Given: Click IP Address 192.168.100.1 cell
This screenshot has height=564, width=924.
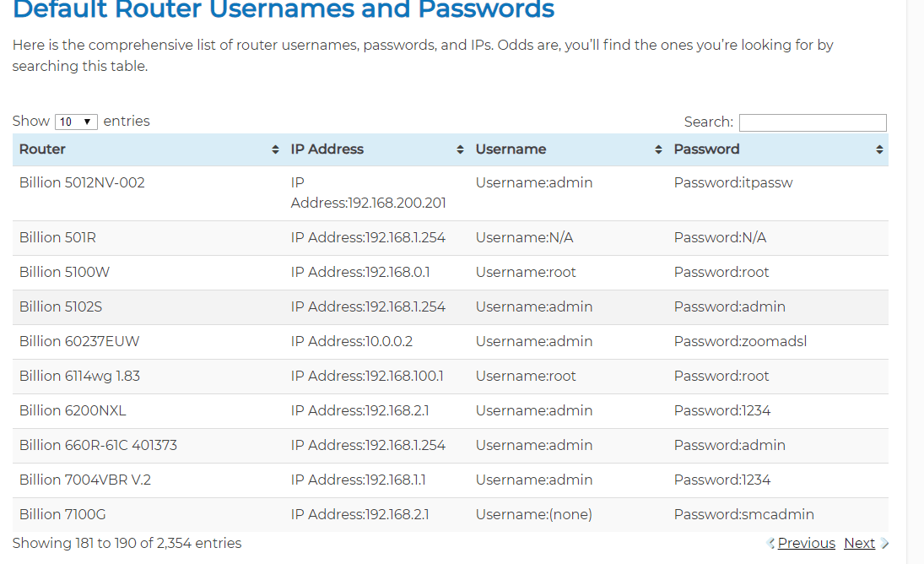Looking at the screenshot, I should (x=376, y=377).
